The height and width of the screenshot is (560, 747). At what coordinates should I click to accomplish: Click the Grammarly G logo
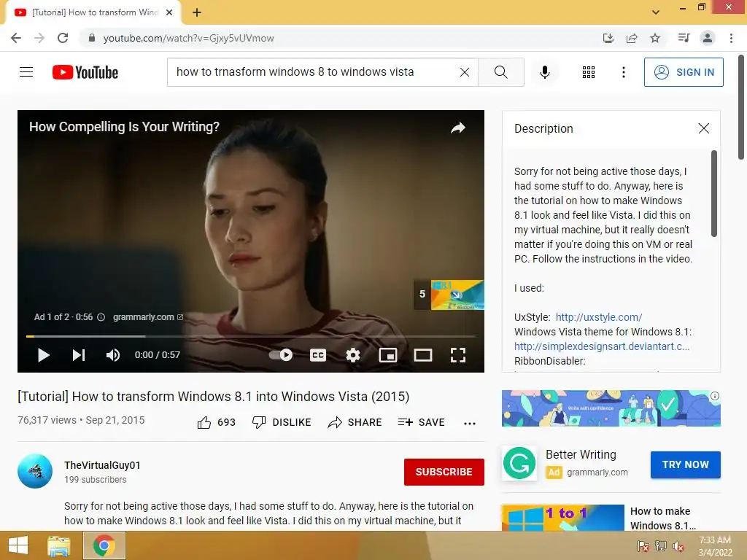pyautogui.click(x=519, y=463)
